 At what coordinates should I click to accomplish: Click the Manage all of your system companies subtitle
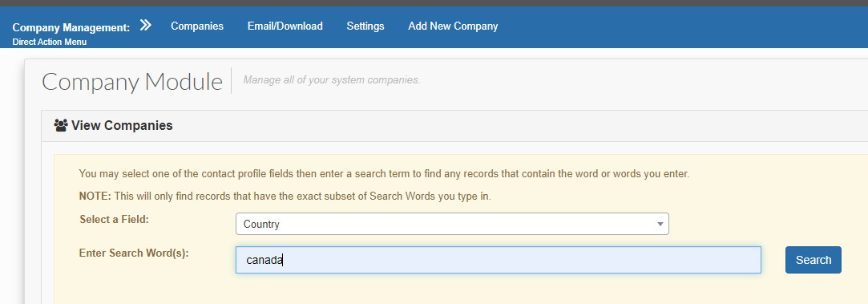(x=332, y=79)
